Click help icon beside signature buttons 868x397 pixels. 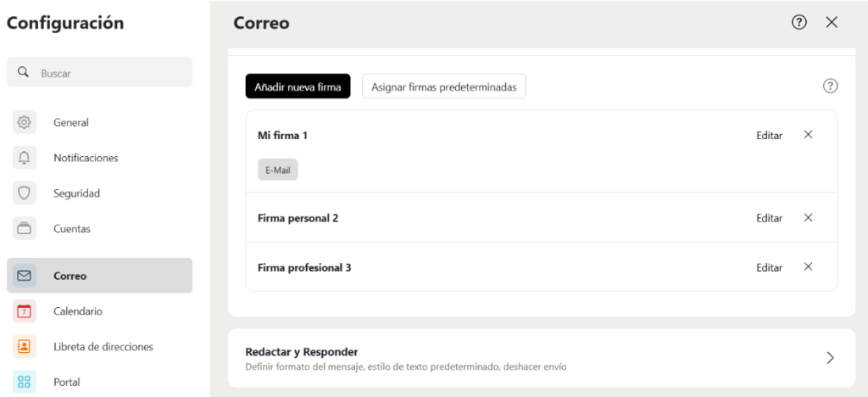click(830, 86)
